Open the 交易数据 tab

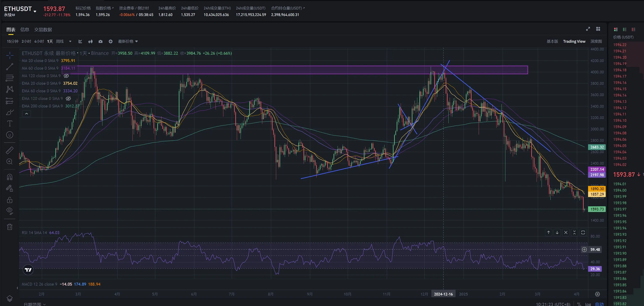tap(43, 29)
